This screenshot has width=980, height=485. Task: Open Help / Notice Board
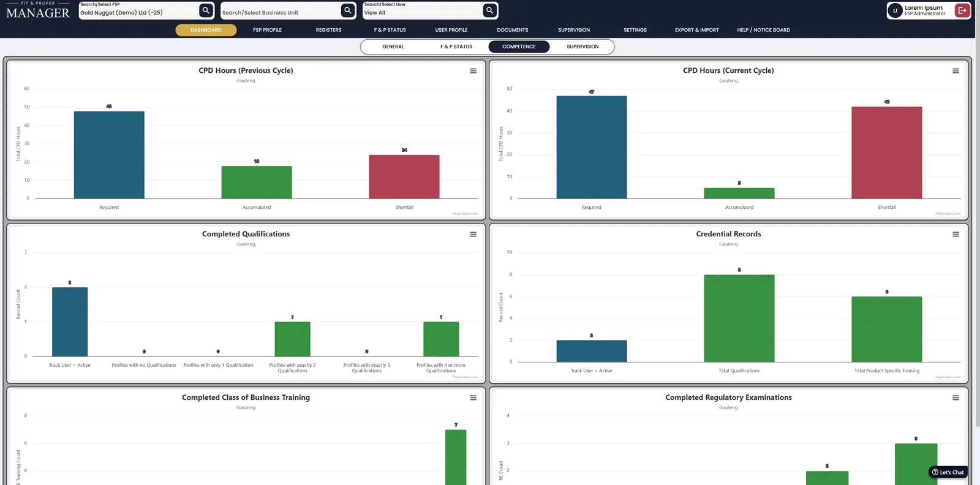coord(763,30)
